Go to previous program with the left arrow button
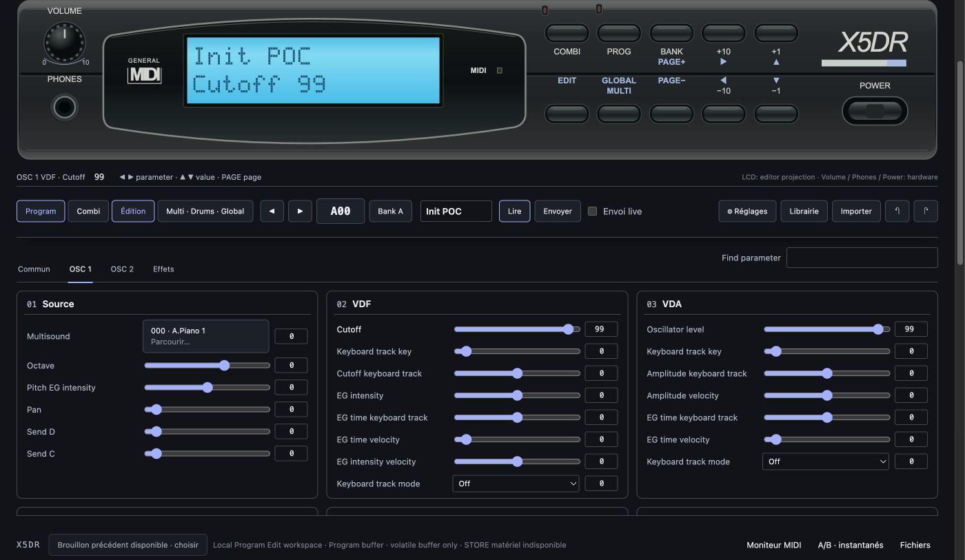The width and height of the screenshot is (965, 560). [272, 211]
